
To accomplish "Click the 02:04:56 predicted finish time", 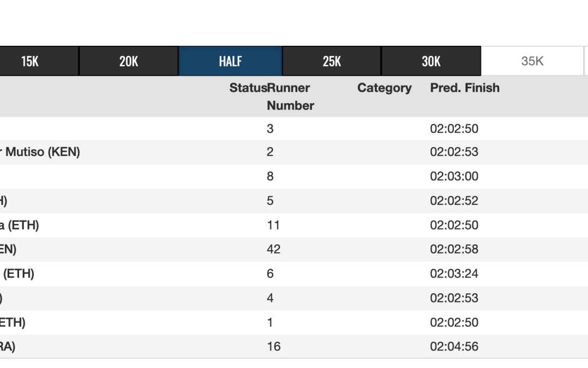I will coord(454,347).
